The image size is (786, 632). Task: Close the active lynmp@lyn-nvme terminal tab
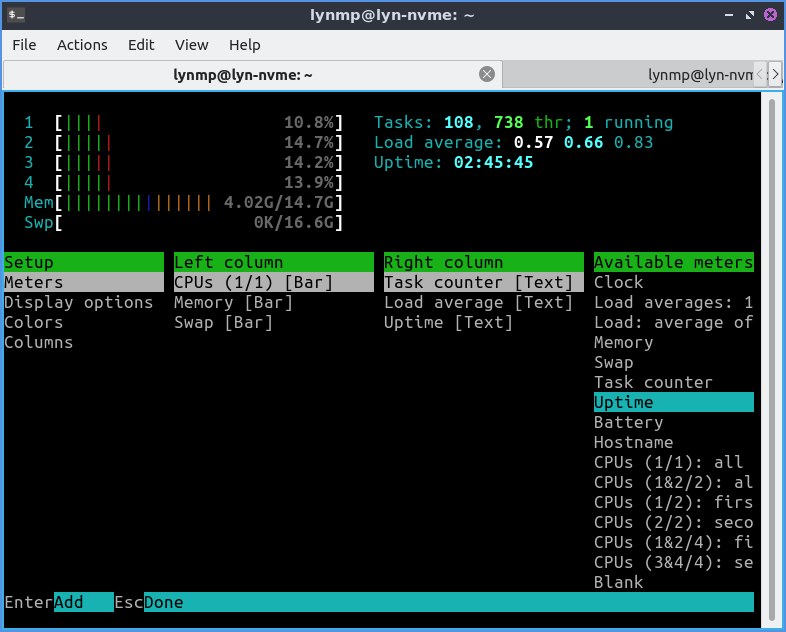(x=487, y=74)
